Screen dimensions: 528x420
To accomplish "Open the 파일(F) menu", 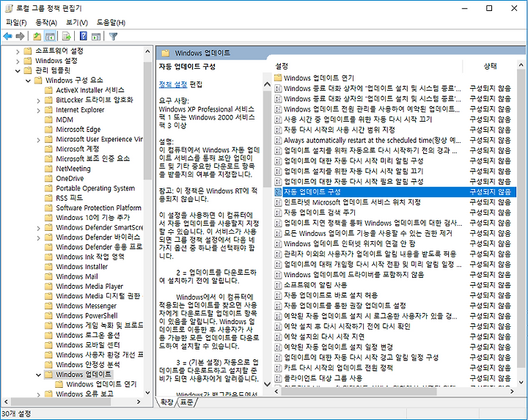I will coord(16,23).
